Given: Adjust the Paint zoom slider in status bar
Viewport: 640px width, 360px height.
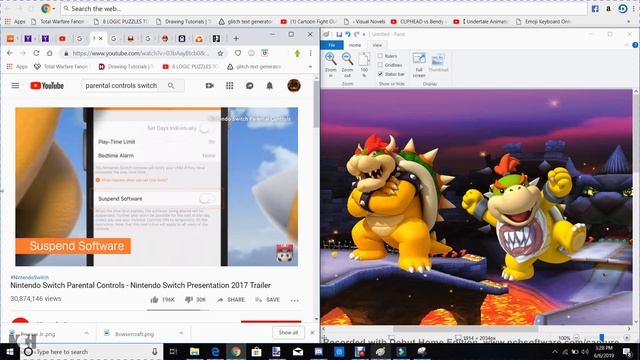Looking at the screenshot, I should point(601,338).
